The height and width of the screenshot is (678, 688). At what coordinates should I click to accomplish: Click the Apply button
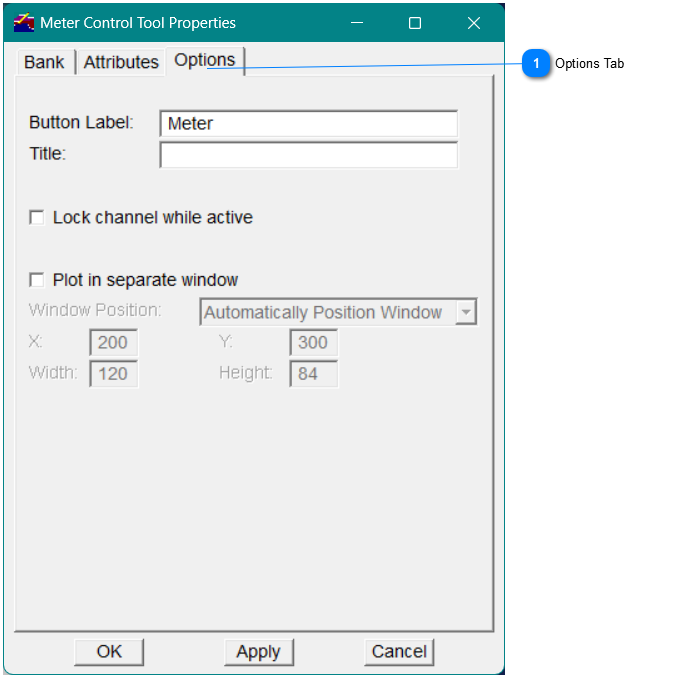point(258,652)
